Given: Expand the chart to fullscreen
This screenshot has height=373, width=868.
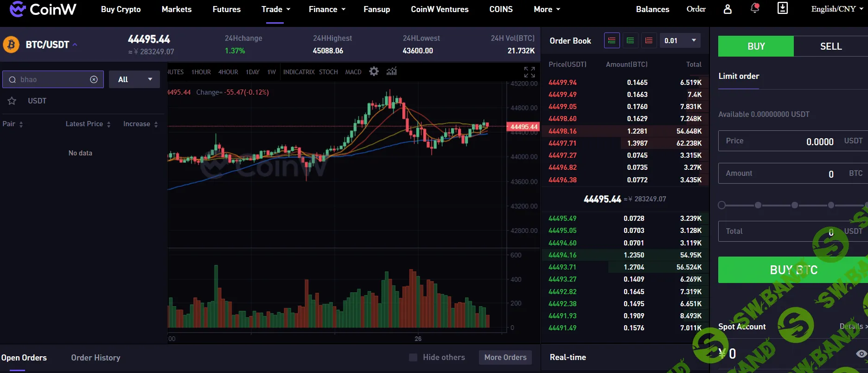Looking at the screenshot, I should coord(529,72).
